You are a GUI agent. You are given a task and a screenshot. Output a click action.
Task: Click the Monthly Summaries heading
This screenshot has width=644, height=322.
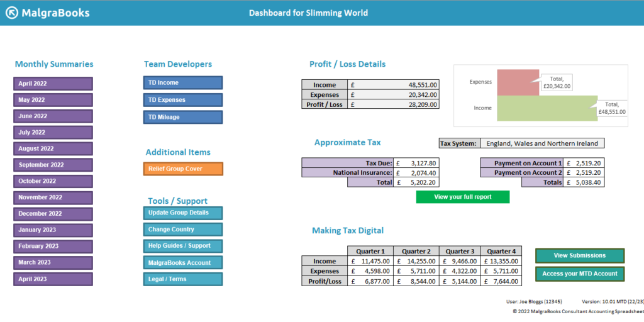(x=54, y=64)
